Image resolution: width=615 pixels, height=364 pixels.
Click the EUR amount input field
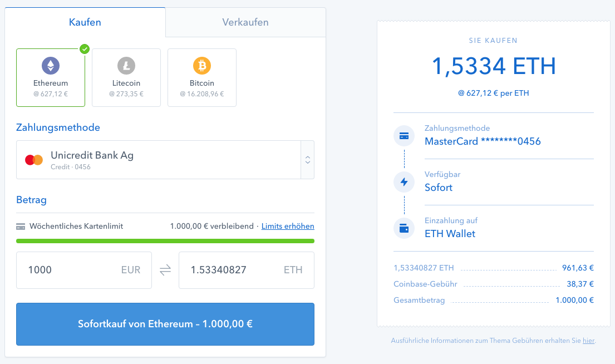(83, 270)
